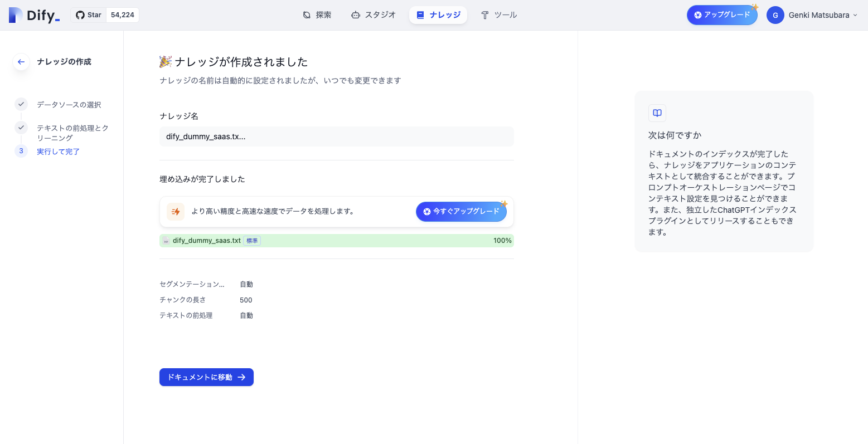
Task: Click the ナレッジ名 input field
Action: tap(336, 136)
